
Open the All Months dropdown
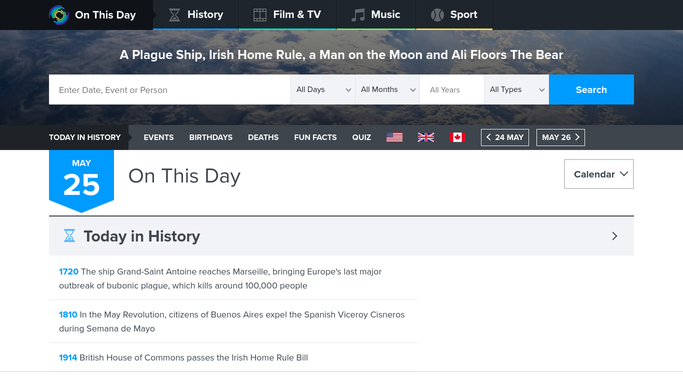[x=387, y=90]
